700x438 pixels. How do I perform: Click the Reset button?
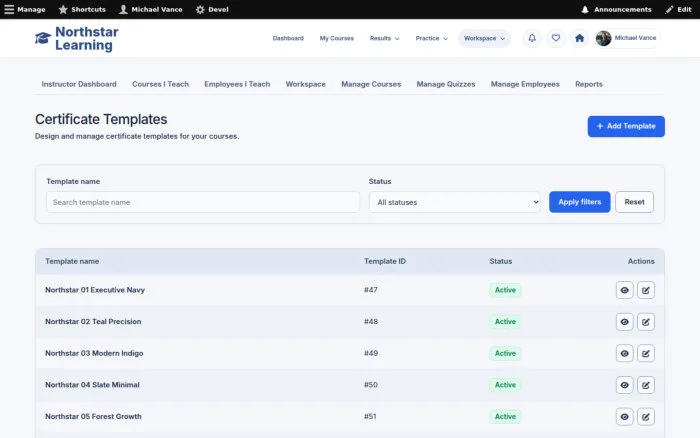(x=634, y=202)
